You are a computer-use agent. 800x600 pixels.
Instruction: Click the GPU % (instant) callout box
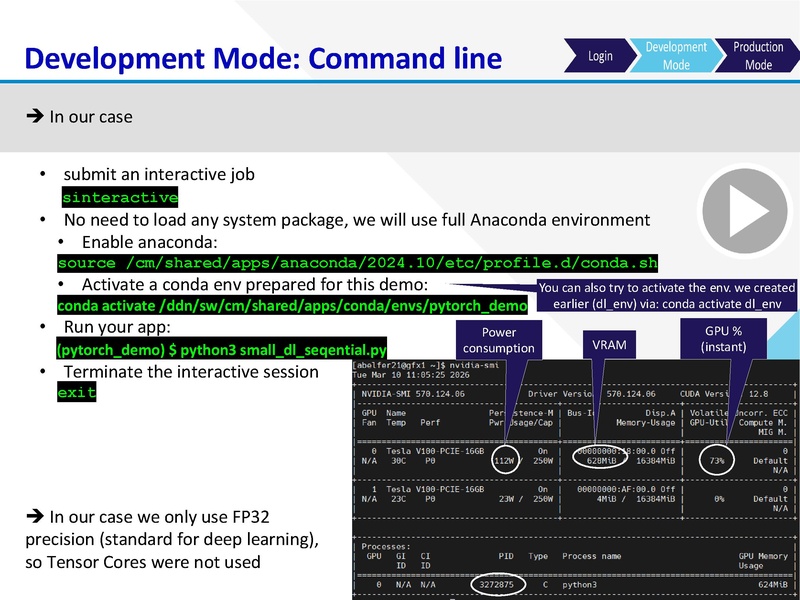pyautogui.click(x=722, y=339)
